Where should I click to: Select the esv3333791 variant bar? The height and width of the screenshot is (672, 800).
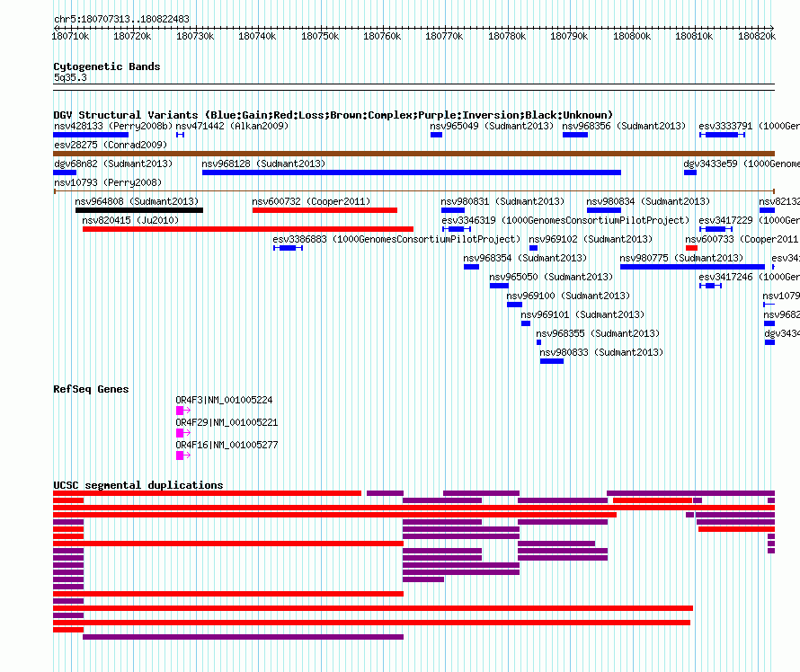(723, 135)
